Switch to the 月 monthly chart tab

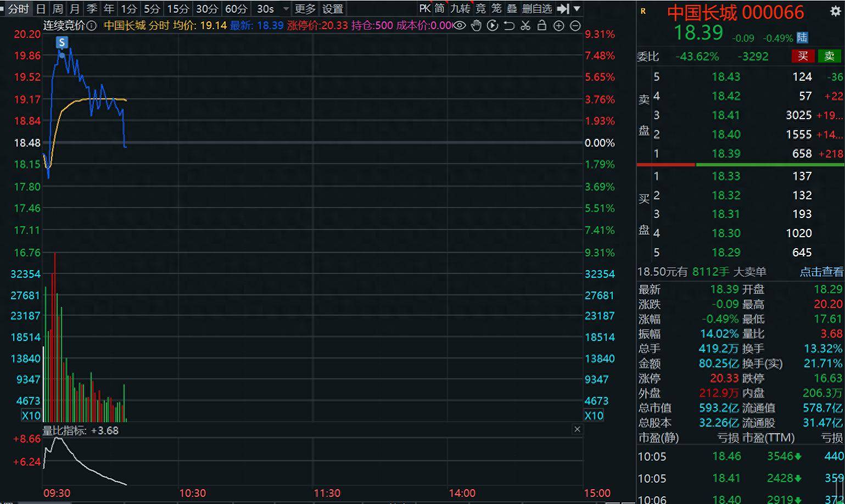[75, 9]
